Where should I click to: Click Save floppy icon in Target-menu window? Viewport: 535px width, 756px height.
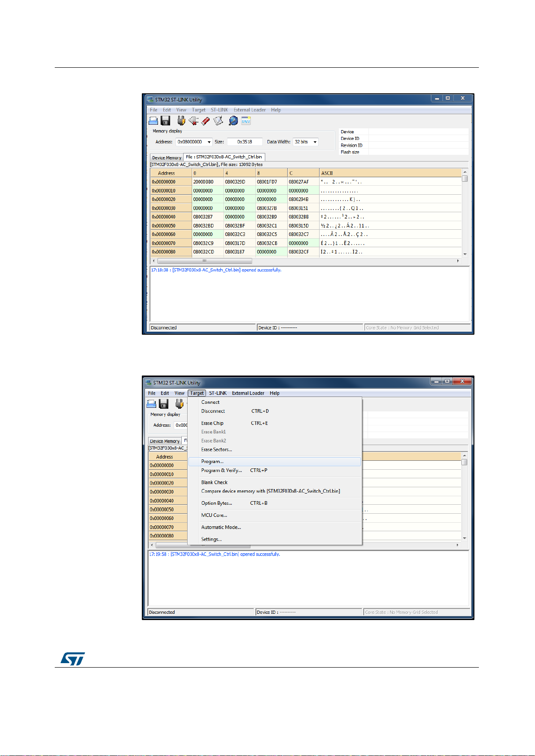tap(164, 404)
